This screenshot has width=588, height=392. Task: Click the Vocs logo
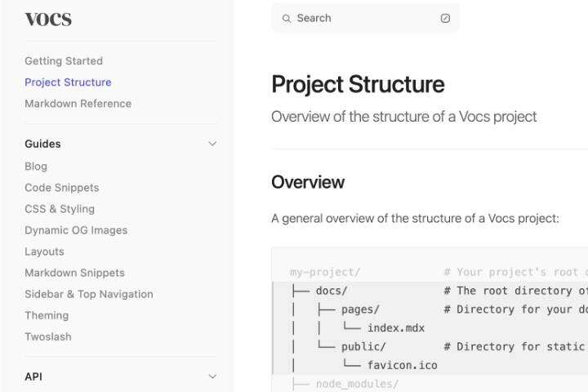(47, 20)
